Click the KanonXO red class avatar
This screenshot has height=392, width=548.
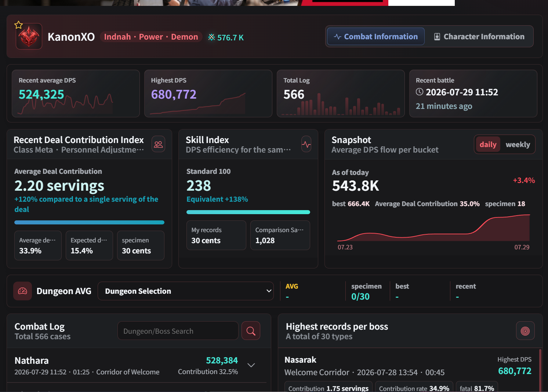tap(29, 37)
